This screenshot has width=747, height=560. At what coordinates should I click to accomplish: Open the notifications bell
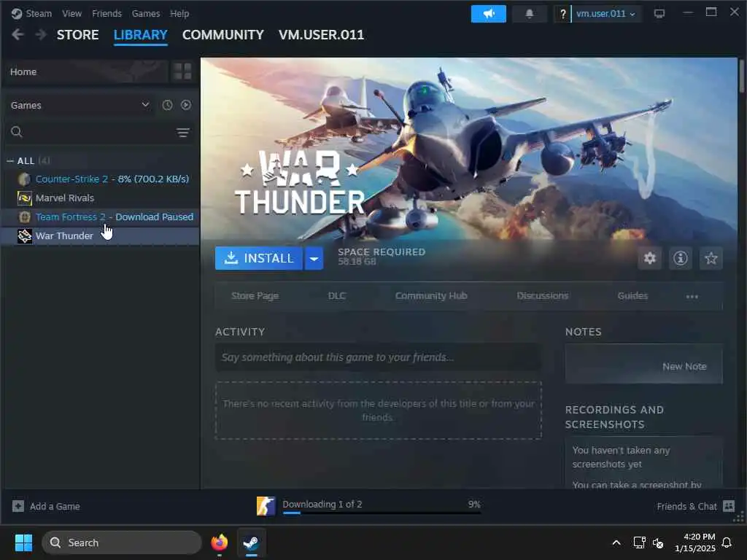tap(530, 14)
